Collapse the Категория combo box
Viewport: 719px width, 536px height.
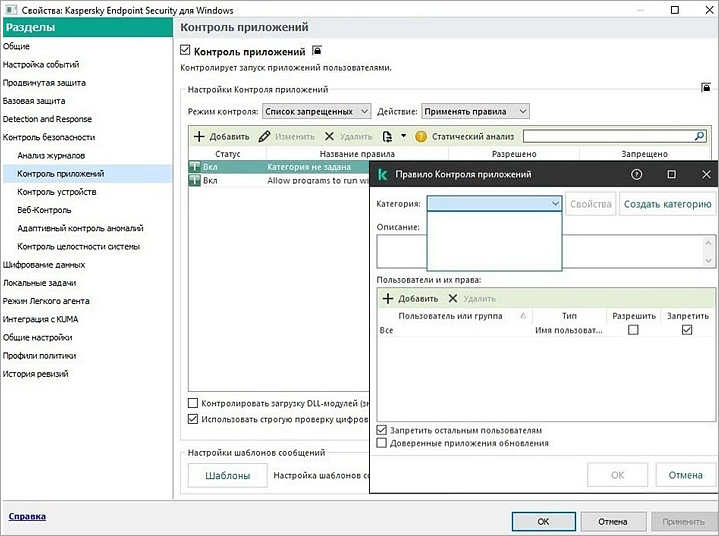point(555,204)
